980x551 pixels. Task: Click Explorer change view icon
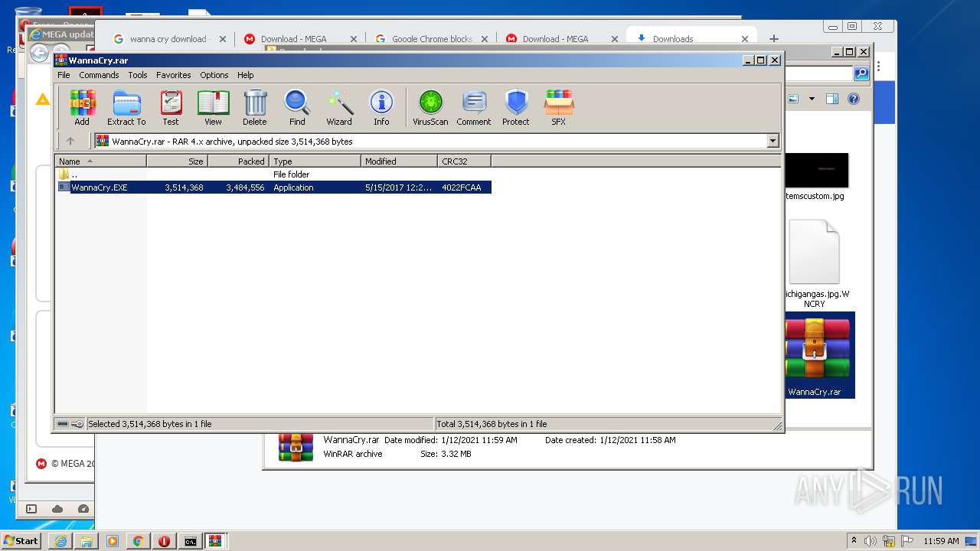[x=794, y=99]
